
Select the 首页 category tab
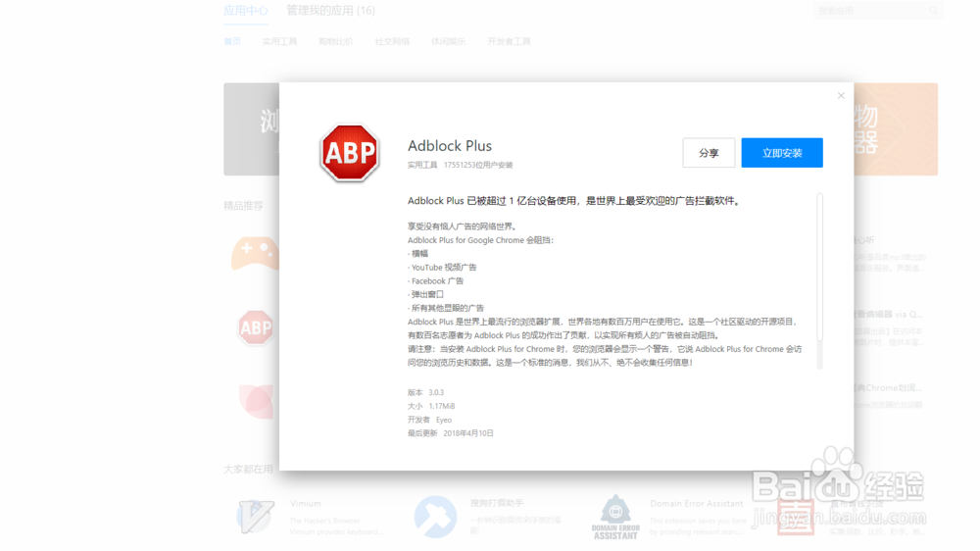click(232, 41)
